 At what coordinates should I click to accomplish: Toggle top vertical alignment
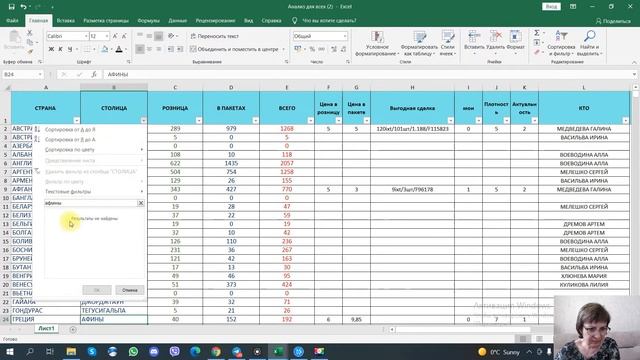point(140,36)
